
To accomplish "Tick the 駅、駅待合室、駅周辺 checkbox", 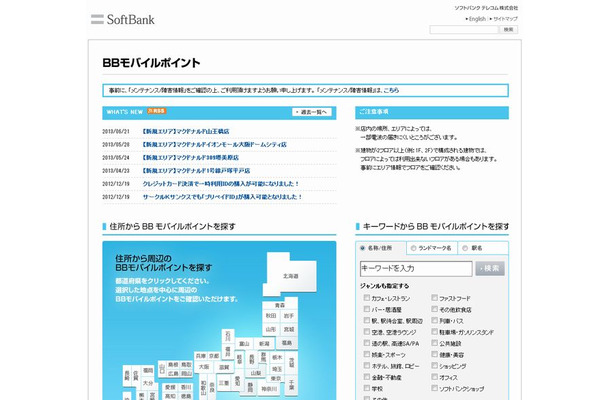I will point(366,320).
